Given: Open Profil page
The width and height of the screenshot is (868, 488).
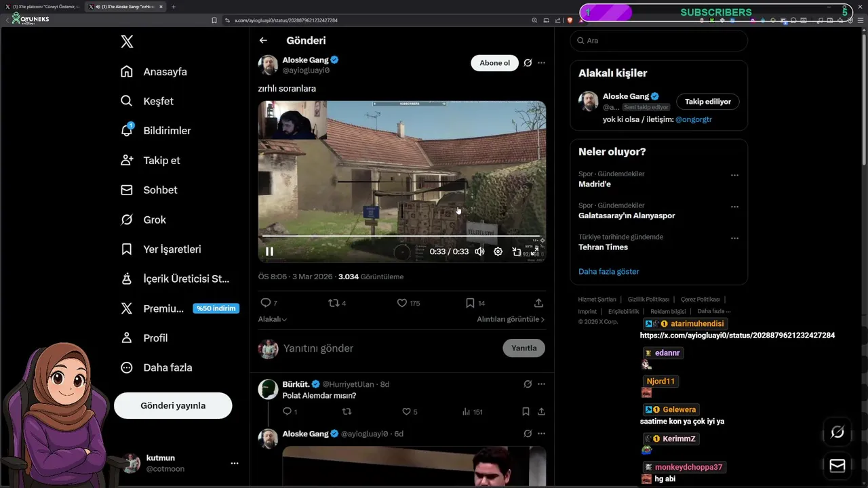Looking at the screenshot, I should click(144, 338).
